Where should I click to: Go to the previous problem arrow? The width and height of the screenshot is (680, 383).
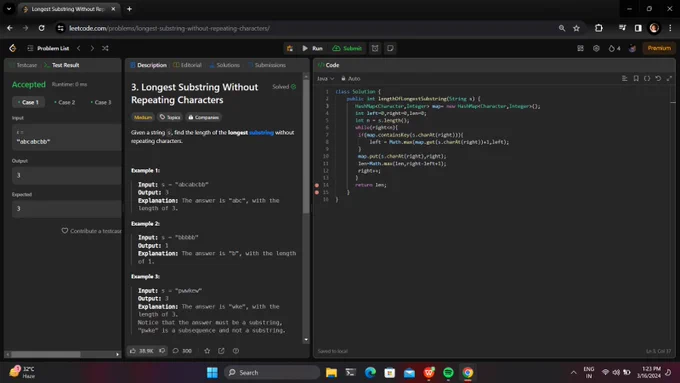tap(78, 48)
